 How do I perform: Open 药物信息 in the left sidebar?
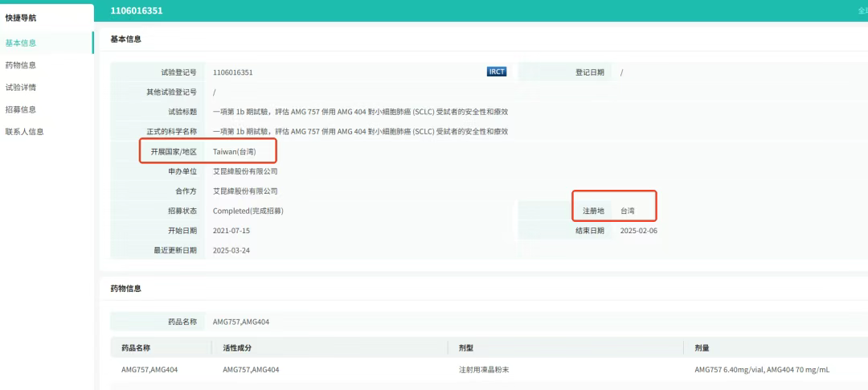(x=21, y=65)
